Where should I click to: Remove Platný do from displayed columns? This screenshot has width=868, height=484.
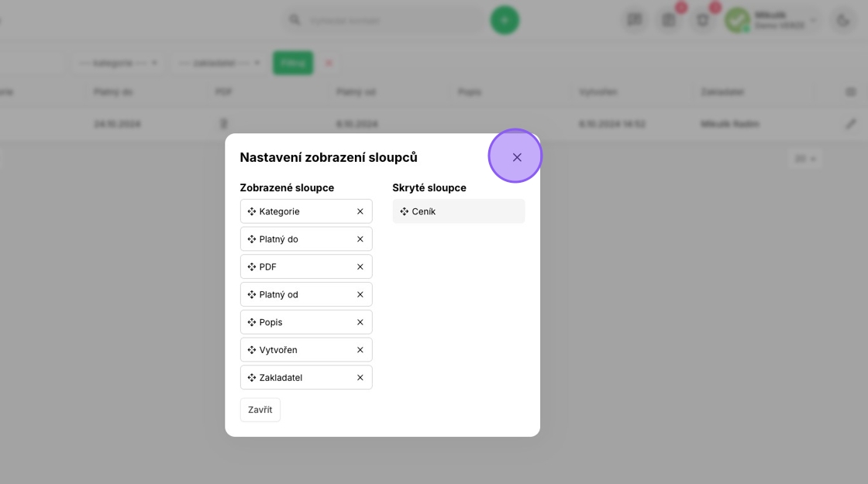[360, 239]
